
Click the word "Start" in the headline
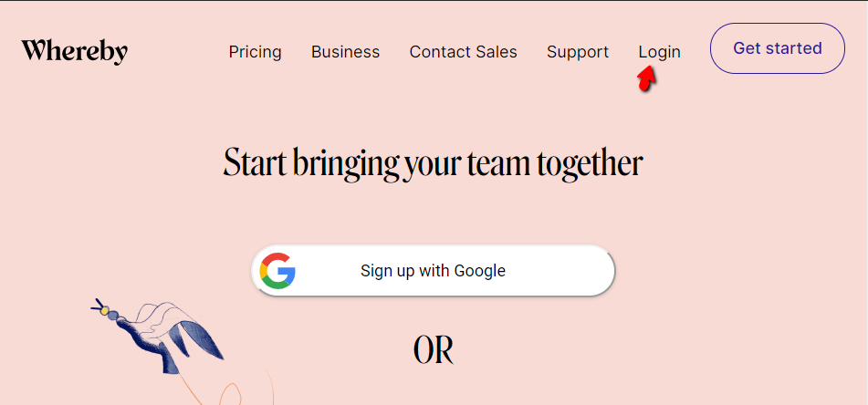click(x=255, y=164)
